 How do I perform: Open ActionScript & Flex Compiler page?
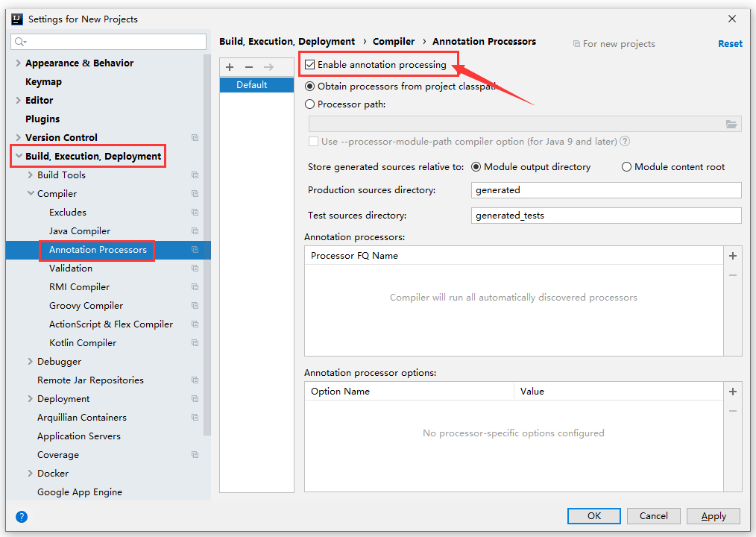click(x=111, y=324)
